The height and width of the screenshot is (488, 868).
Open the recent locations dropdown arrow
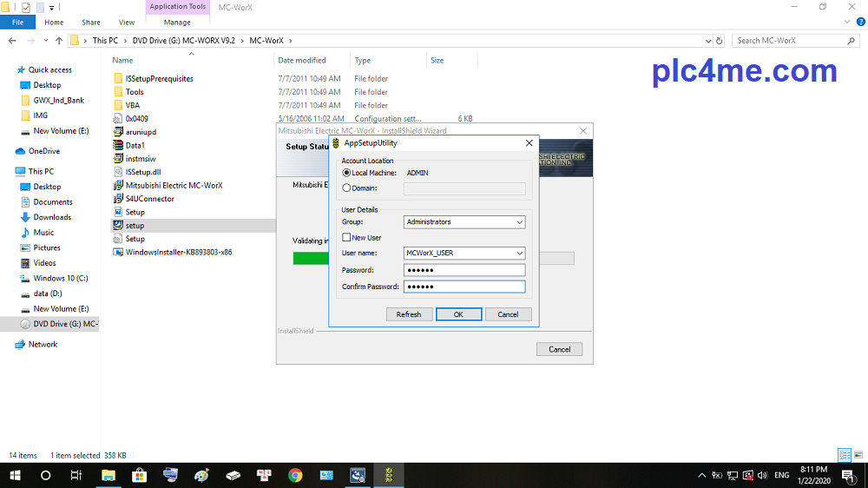click(45, 41)
